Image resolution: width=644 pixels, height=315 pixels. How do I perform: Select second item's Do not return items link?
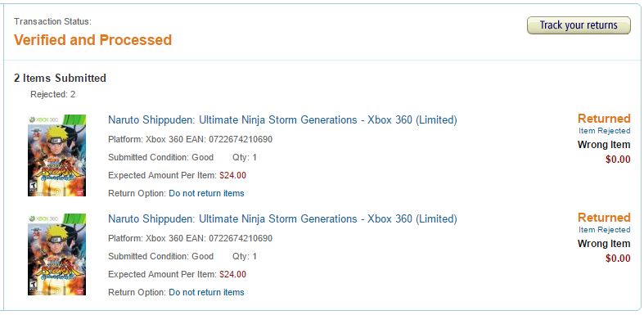coord(206,292)
